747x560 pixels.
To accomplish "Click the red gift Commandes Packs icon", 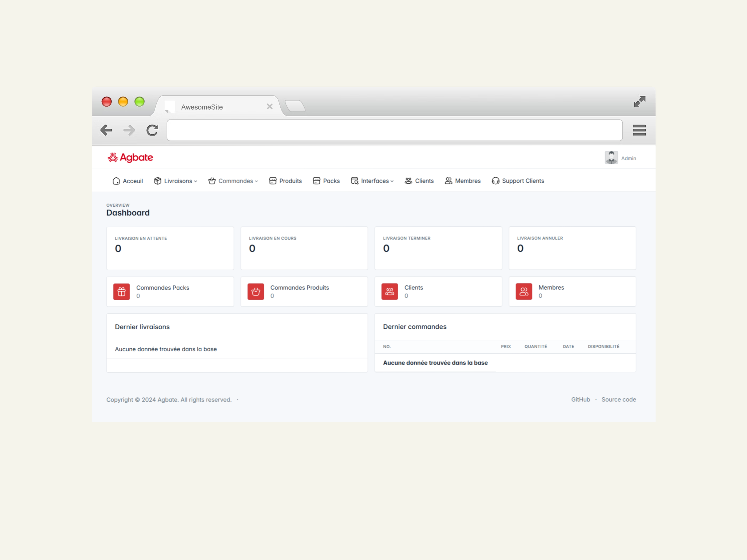I will pos(122,292).
